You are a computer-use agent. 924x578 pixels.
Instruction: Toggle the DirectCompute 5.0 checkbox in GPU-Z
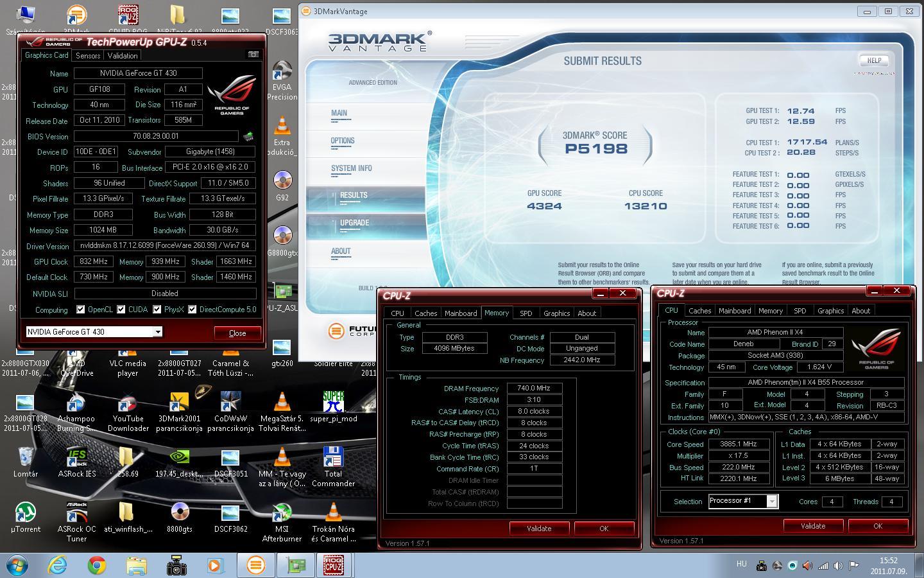192,310
